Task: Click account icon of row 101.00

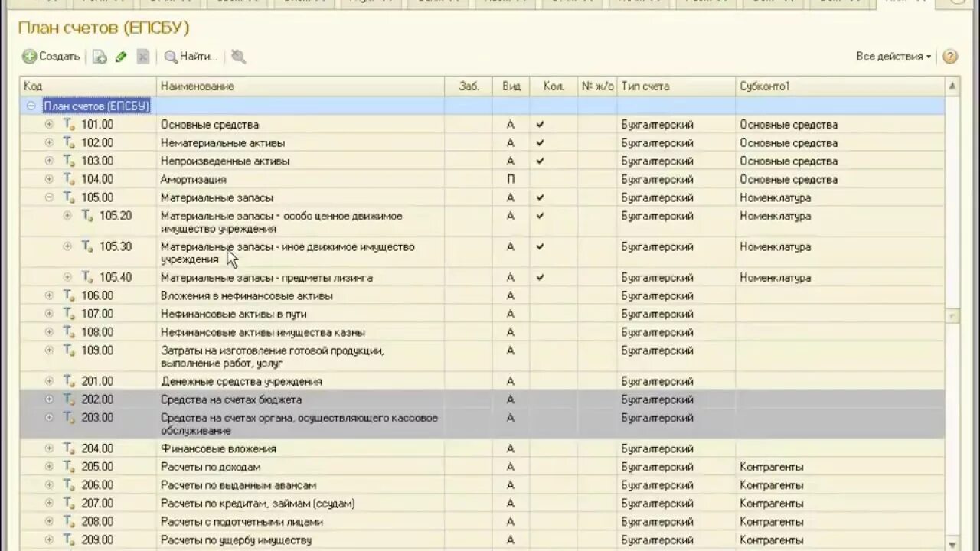Action: coord(69,124)
